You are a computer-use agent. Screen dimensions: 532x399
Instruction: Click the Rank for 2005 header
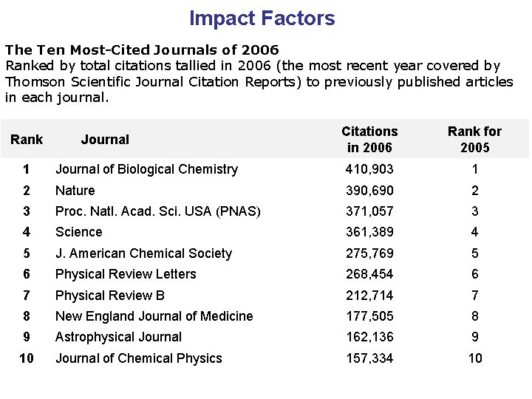pos(474,139)
